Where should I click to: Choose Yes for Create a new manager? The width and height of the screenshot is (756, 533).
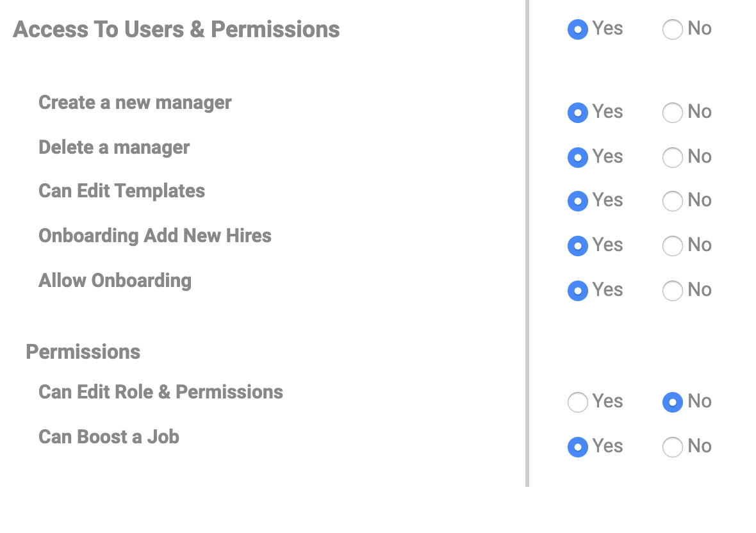[578, 113]
